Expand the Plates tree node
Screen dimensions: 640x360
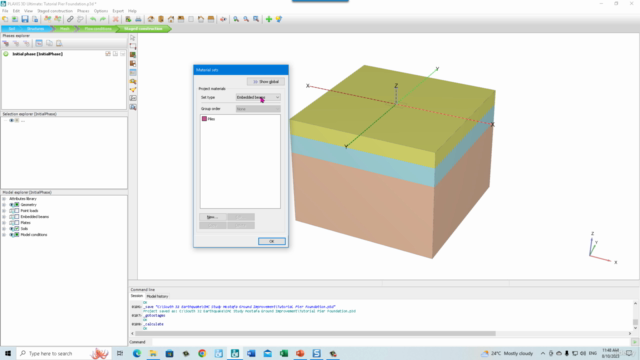click(4, 223)
